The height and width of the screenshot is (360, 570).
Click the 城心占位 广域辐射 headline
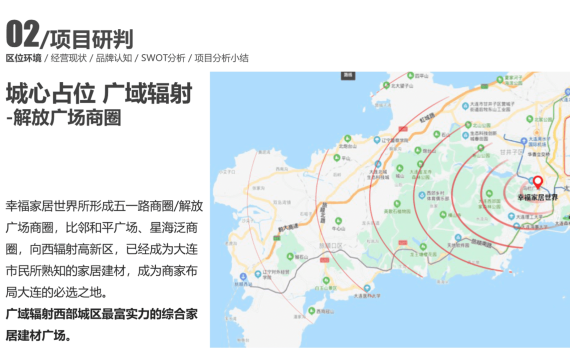tap(99, 93)
